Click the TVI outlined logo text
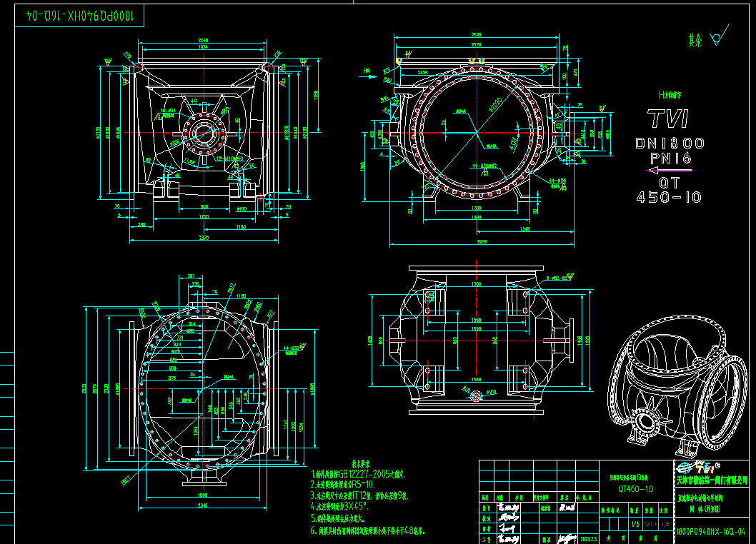Image resolution: width=756 pixels, height=544 pixels. [x=669, y=119]
